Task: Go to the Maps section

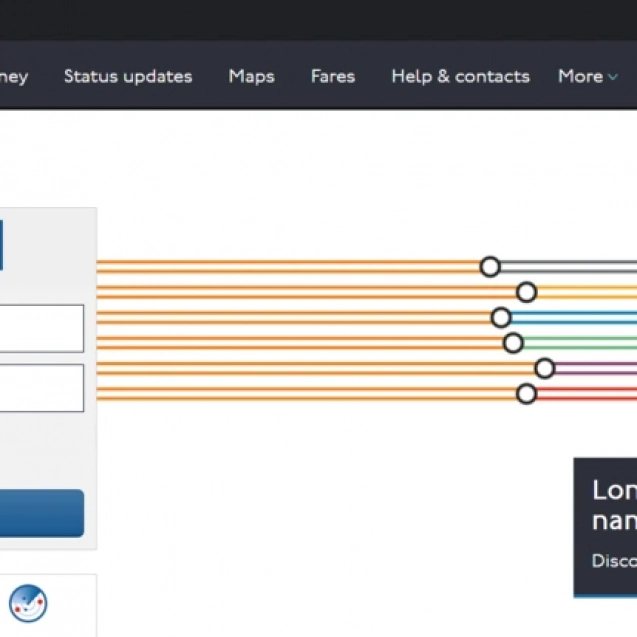Action: 251,76
